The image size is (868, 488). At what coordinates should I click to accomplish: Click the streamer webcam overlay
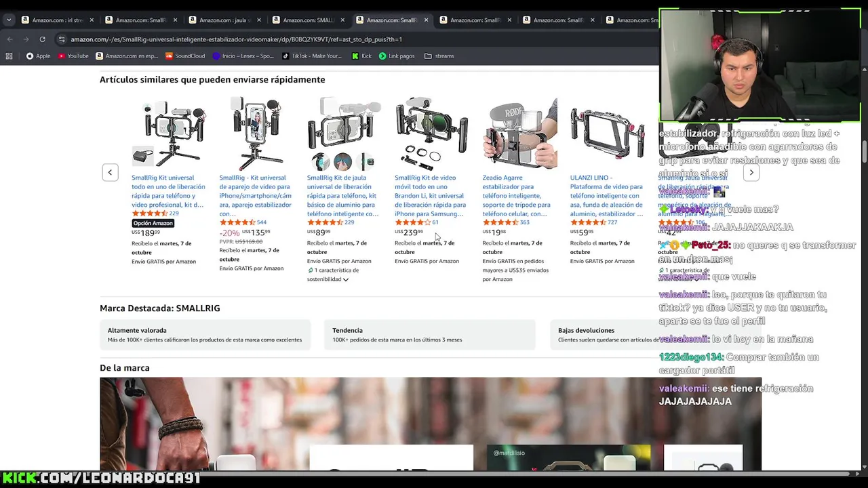coord(759,66)
